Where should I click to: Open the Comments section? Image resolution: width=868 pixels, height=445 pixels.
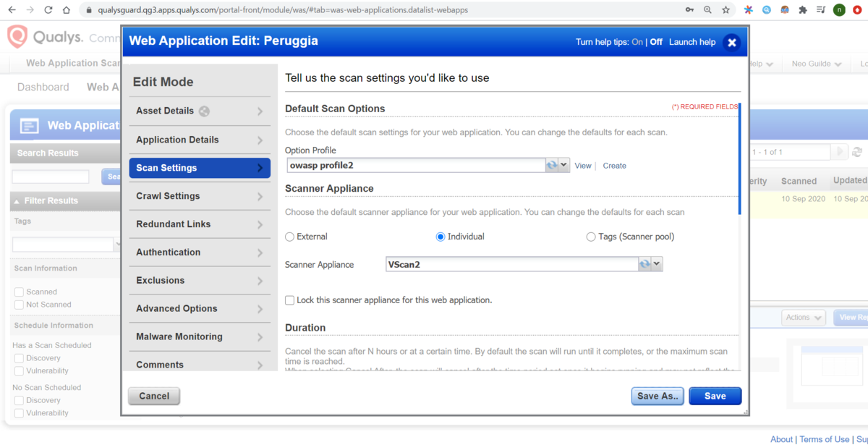tap(200, 363)
